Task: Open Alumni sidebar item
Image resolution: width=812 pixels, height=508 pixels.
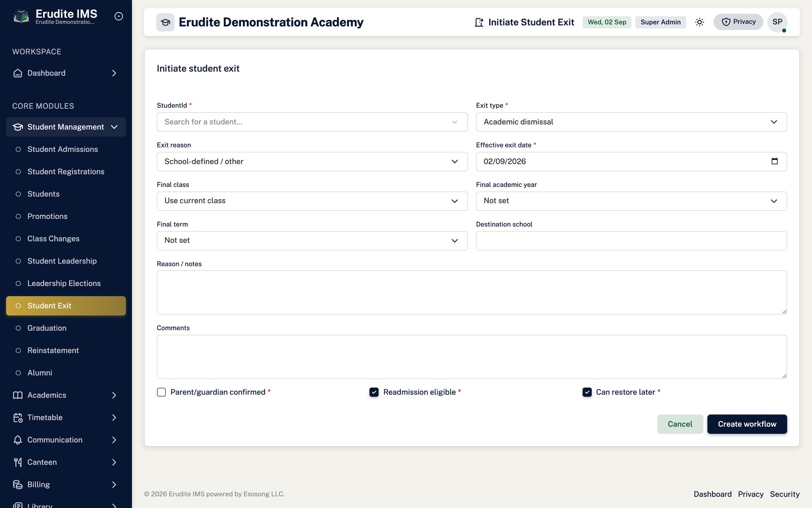Action: click(66, 373)
